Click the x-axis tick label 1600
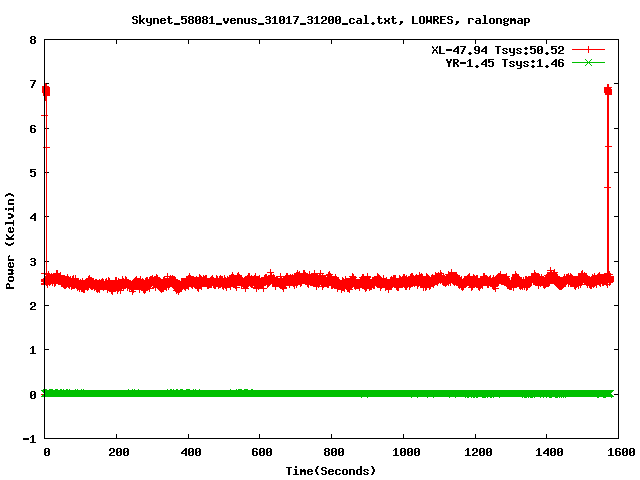The image size is (640, 480). (x=621, y=452)
